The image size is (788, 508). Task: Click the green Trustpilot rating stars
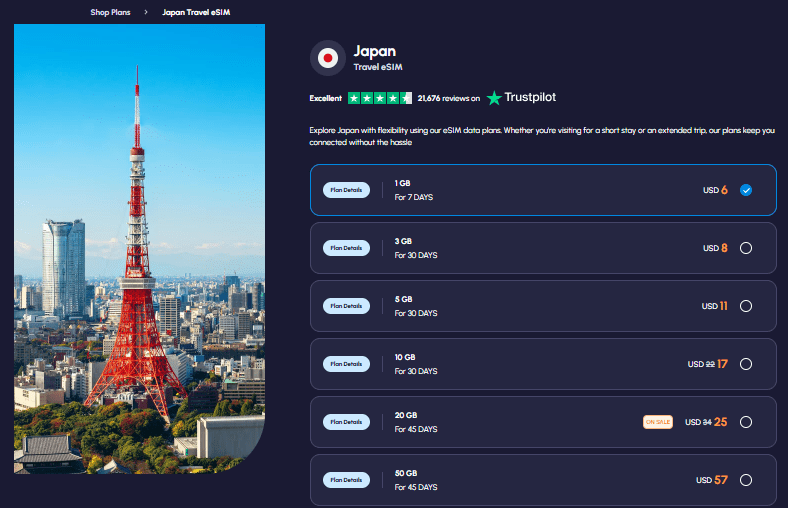[x=379, y=98]
